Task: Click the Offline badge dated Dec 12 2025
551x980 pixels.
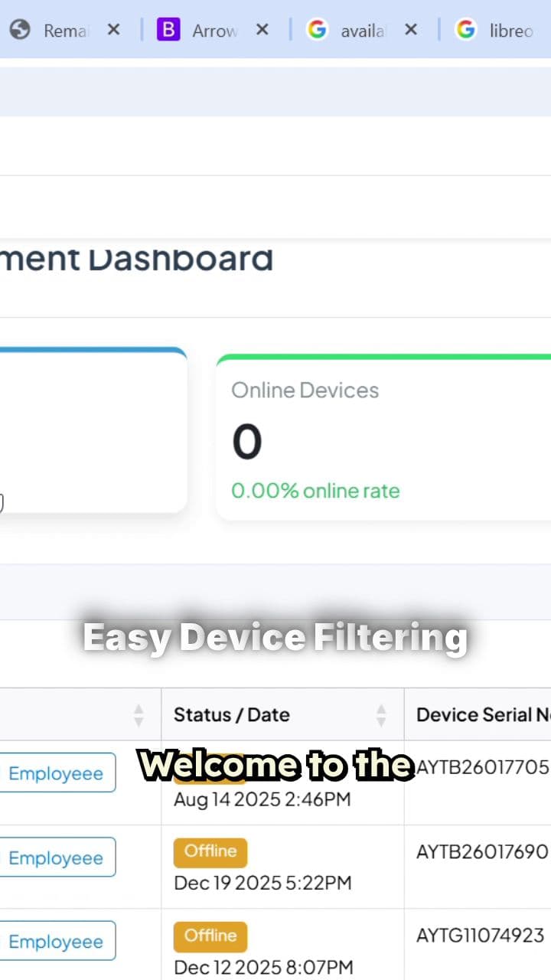Action: [x=210, y=936]
